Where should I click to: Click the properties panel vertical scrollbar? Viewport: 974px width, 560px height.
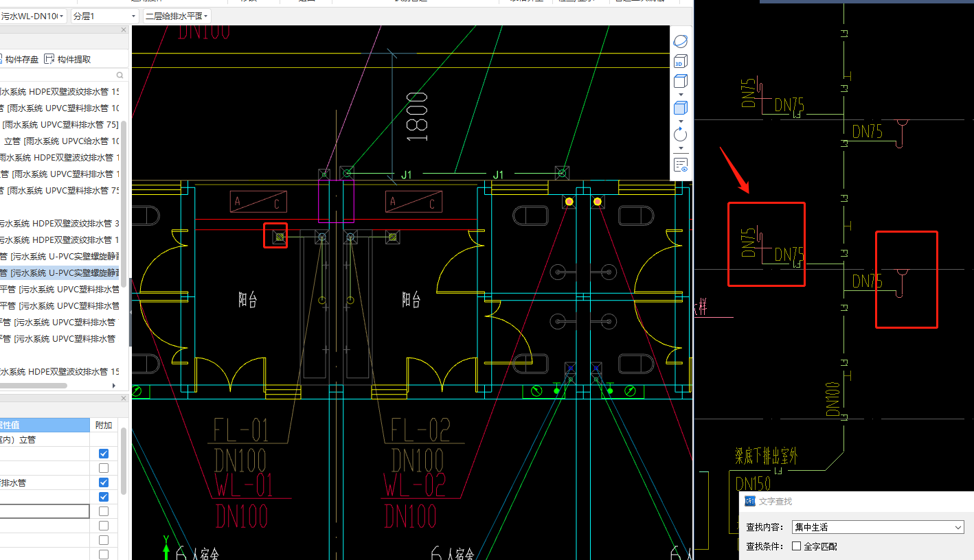tap(124, 460)
